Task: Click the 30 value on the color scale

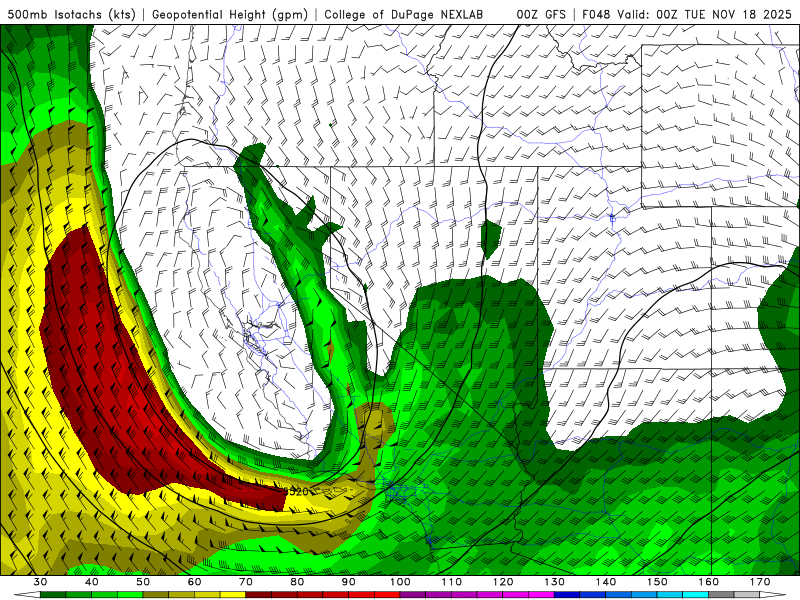Action: [40, 582]
